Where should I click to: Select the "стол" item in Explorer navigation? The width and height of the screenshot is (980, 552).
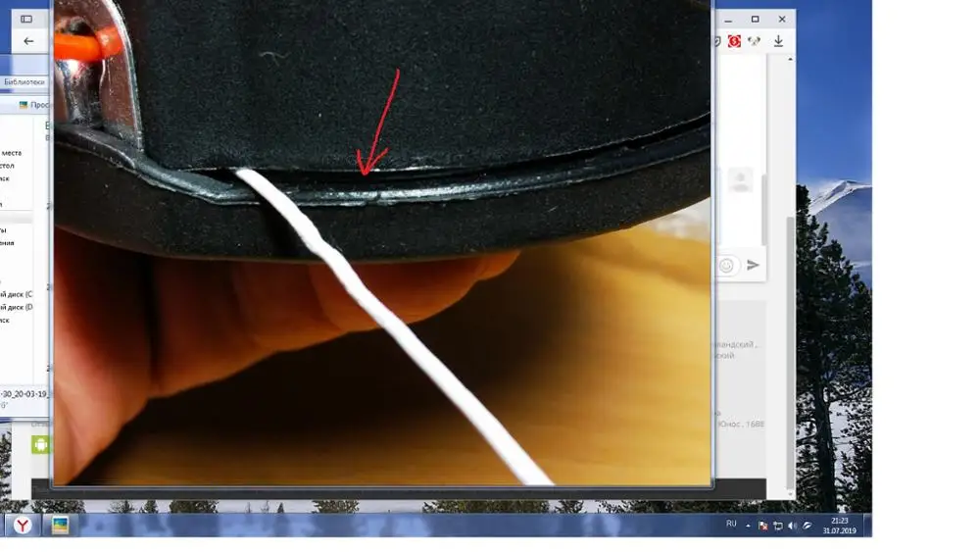7,166
